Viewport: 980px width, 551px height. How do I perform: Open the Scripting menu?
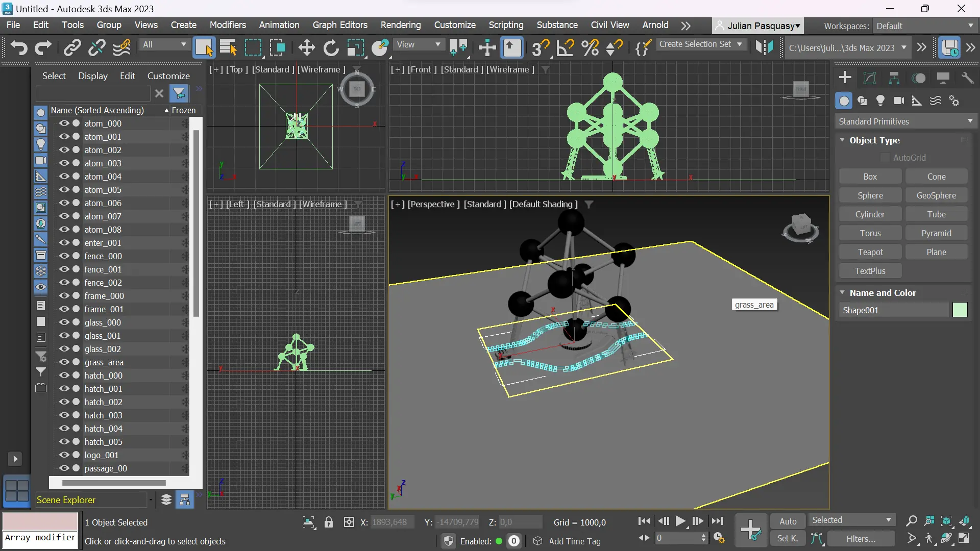click(506, 25)
